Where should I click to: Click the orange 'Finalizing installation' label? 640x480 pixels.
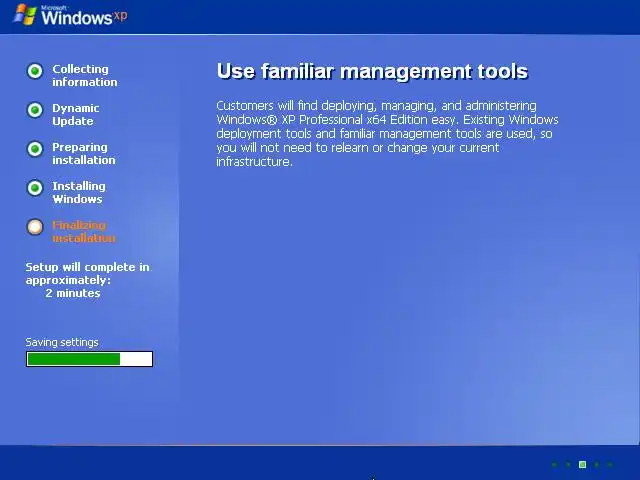84,231
